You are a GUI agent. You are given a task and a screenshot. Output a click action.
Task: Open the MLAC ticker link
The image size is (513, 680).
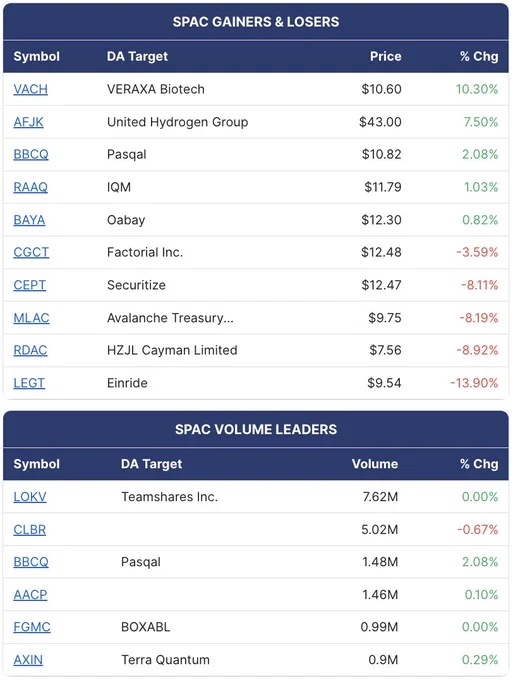click(31, 318)
